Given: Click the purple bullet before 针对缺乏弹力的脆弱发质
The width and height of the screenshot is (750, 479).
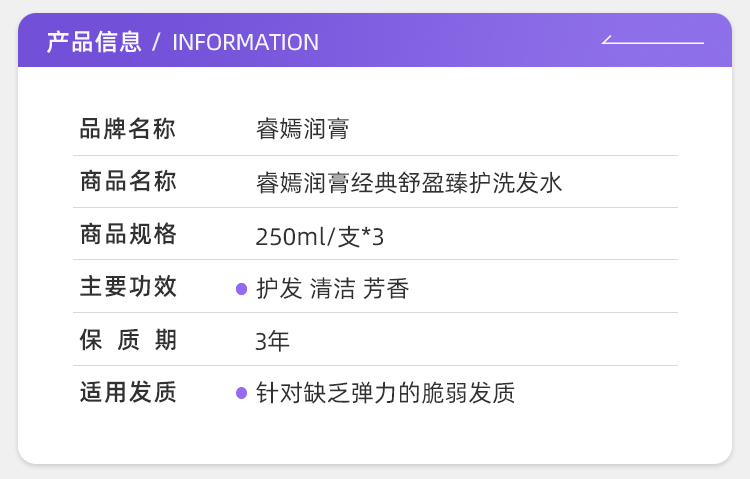Looking at the screenshot, I should click(x=241, y=393).
